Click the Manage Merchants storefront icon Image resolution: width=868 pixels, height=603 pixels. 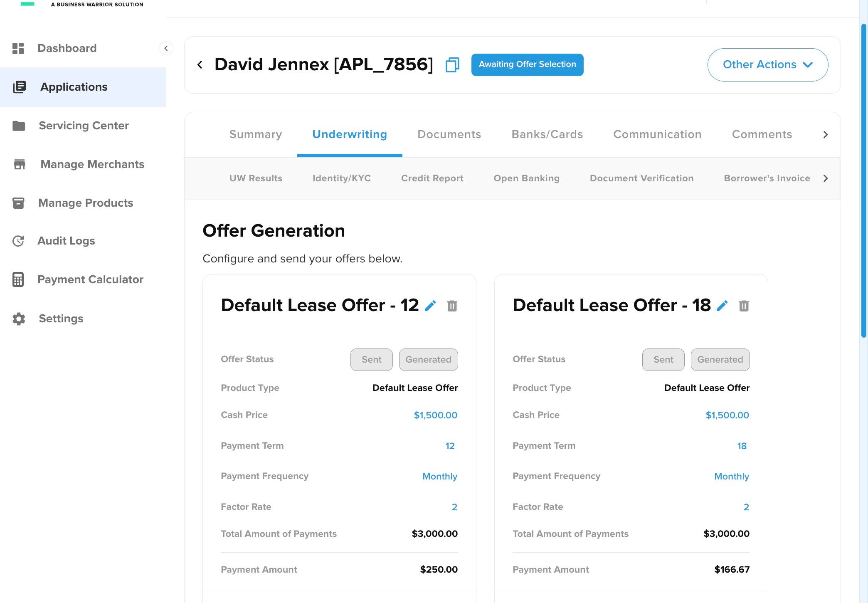[x=20, y=164]
